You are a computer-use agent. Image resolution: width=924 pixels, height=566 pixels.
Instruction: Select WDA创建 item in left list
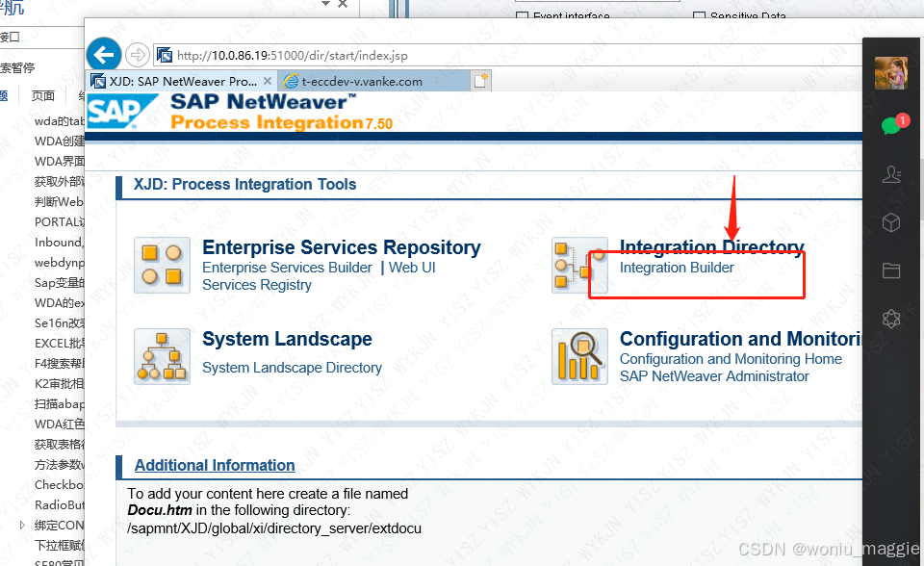[x=59, y=141]
